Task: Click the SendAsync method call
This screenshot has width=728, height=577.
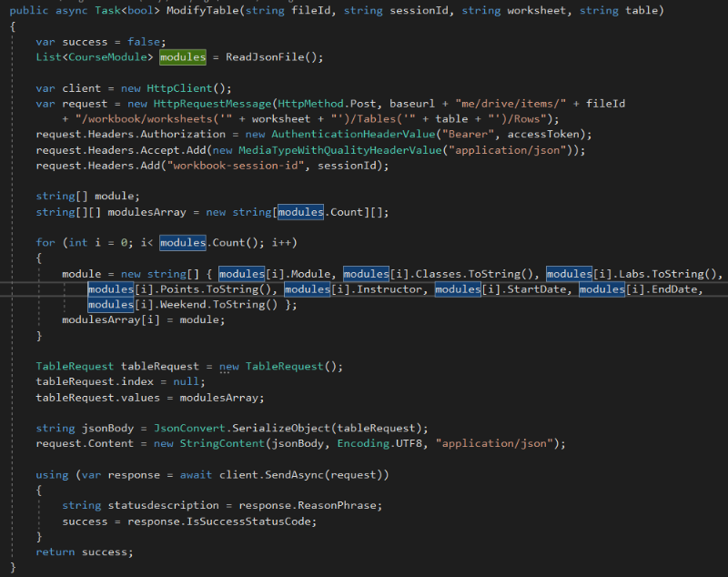Action: 294,475
